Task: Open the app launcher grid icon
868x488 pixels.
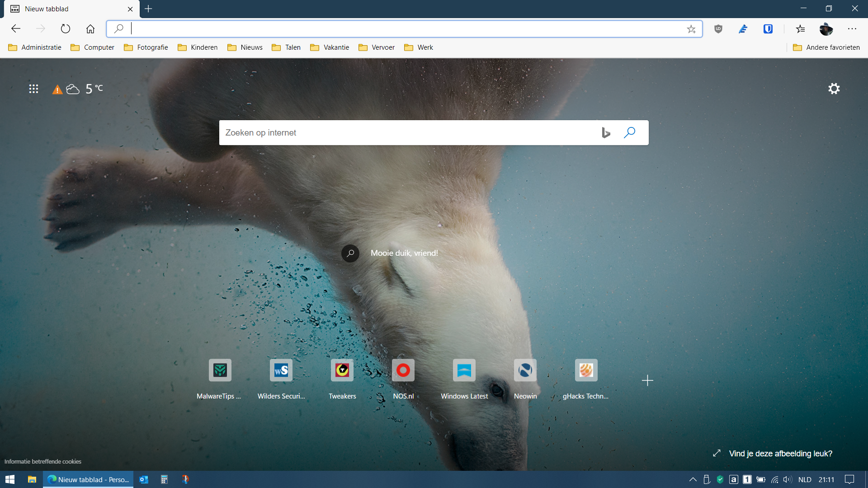Action: point(33,89)
